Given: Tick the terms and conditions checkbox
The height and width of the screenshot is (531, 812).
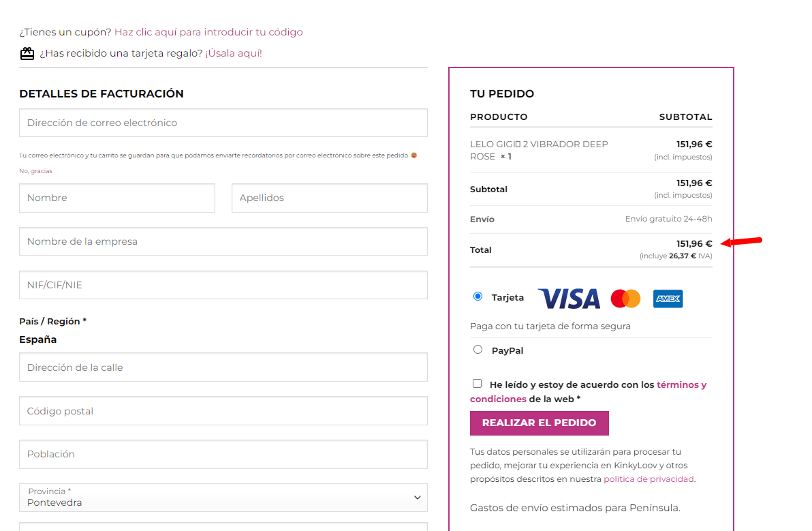Looking at the screenshot, I should click(477, 384).
